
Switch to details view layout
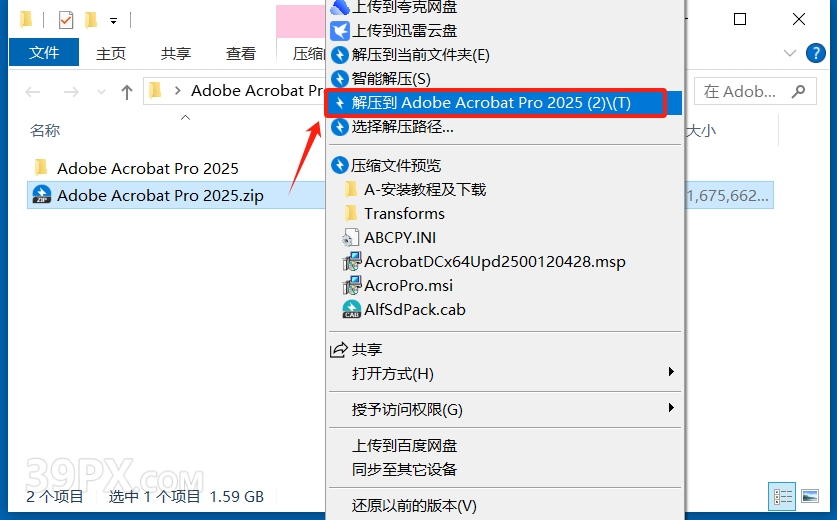point(783,497)
